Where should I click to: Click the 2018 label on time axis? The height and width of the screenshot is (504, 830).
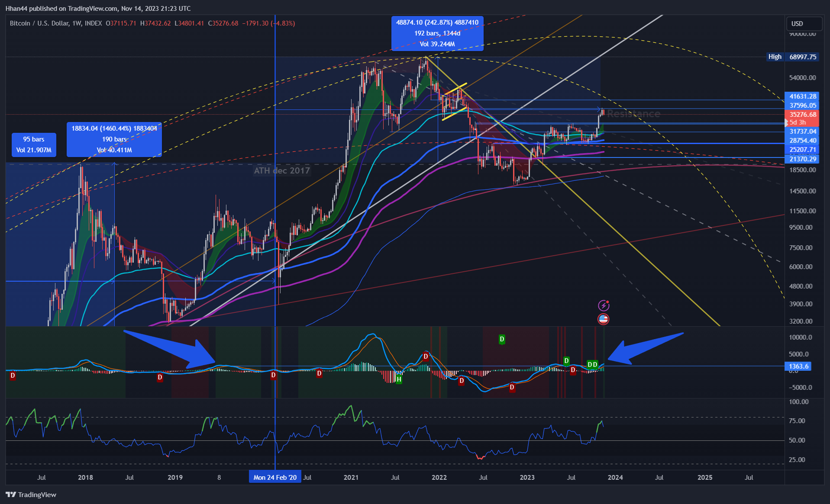pyautogui.click(x=85, y=478)
